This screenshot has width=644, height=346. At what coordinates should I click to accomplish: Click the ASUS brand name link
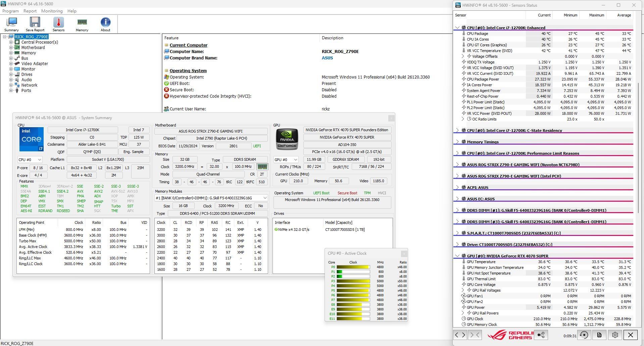(x=327, y=58)
